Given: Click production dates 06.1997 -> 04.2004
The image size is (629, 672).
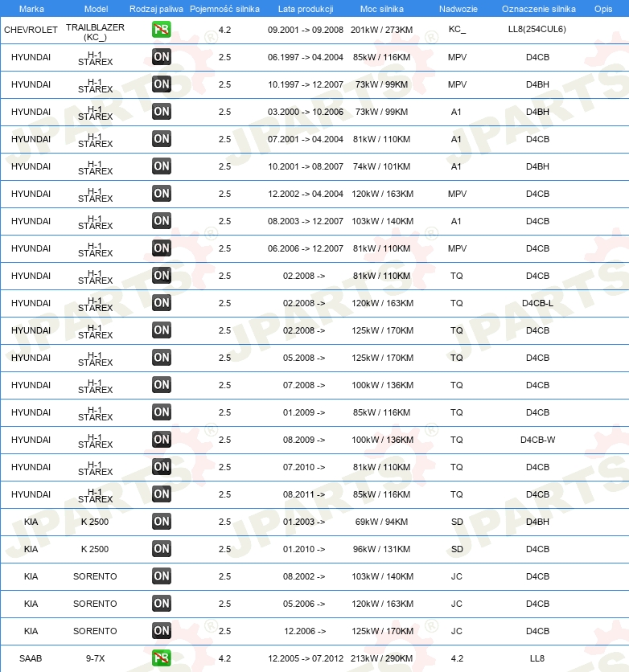Looking at the screenshot, I should (x=306, y=57).
